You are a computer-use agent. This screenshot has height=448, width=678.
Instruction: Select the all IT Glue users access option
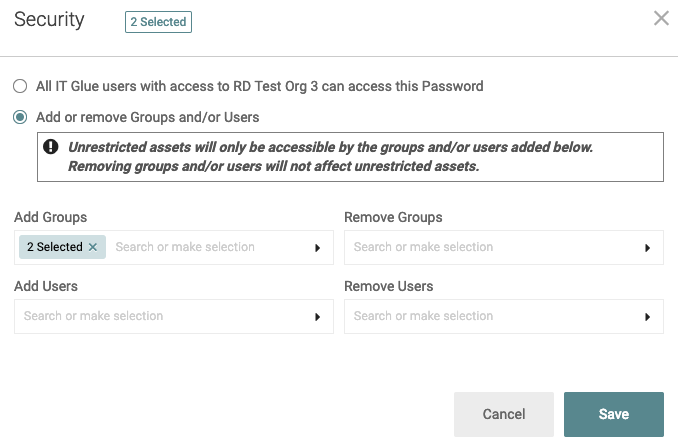point(20,87)
